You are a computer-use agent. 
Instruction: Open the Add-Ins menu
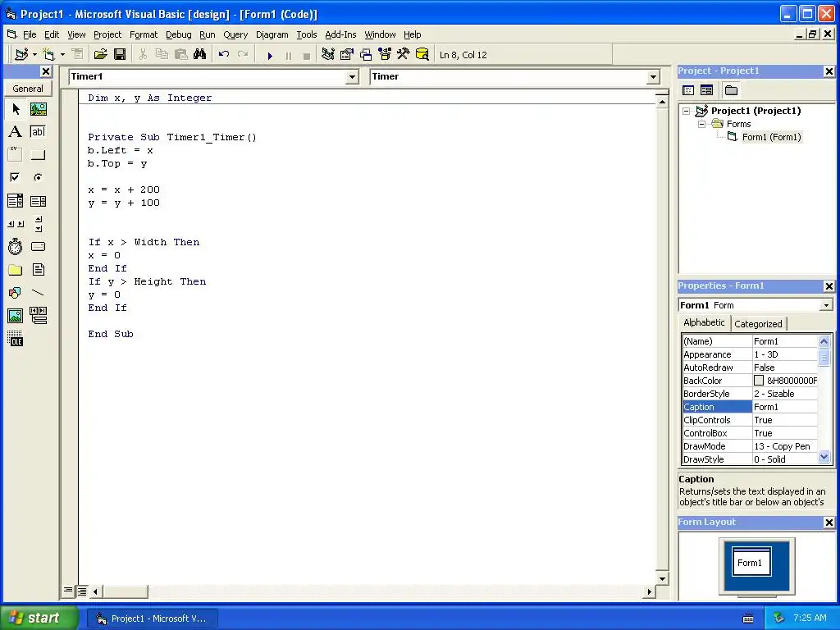coord(340,34)
